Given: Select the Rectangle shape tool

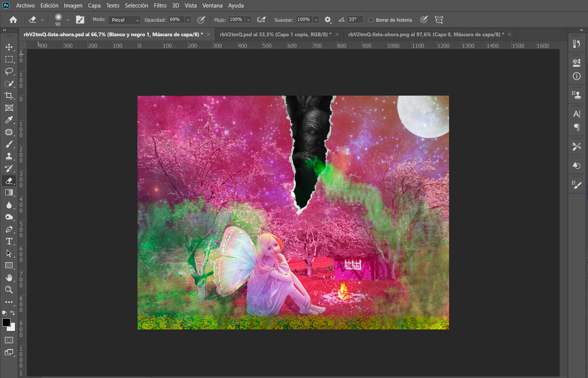Looking at the screenshot, I should [9, 266].
